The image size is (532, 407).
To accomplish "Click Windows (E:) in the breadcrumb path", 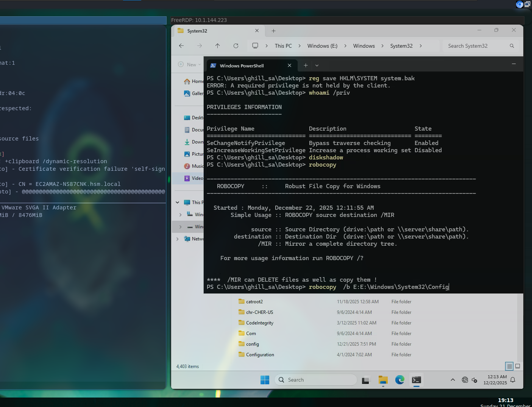I will pyautogui.click(x=322, y=46).
